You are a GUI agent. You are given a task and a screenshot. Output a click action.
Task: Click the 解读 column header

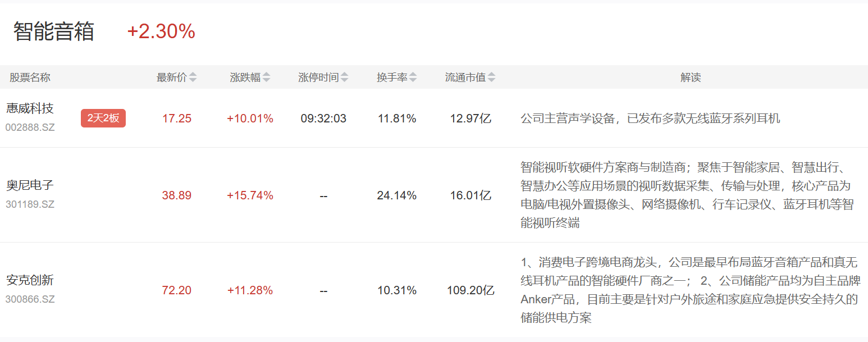(x=691, y=77)
